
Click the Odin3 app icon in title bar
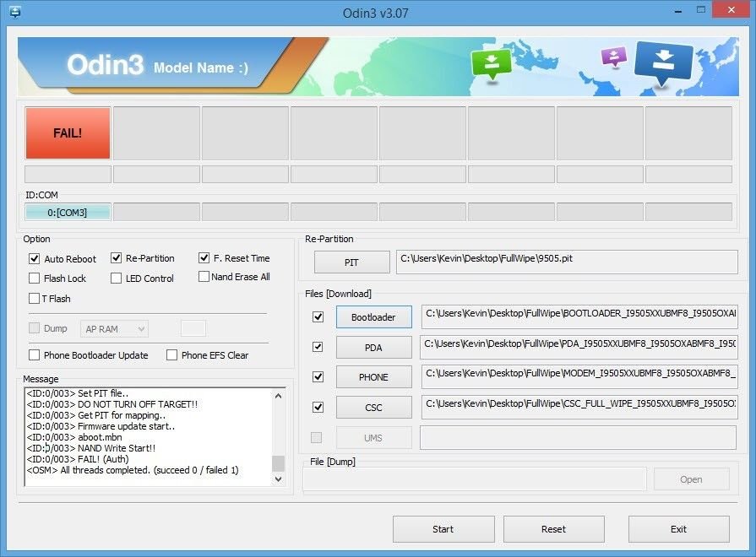tap(15, 12)
